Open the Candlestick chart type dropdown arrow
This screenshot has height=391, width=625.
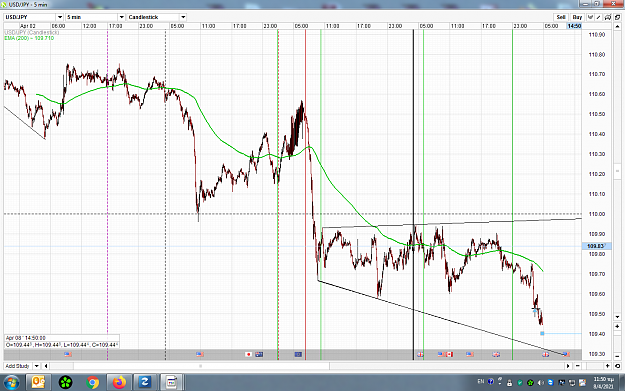point(183,17)
